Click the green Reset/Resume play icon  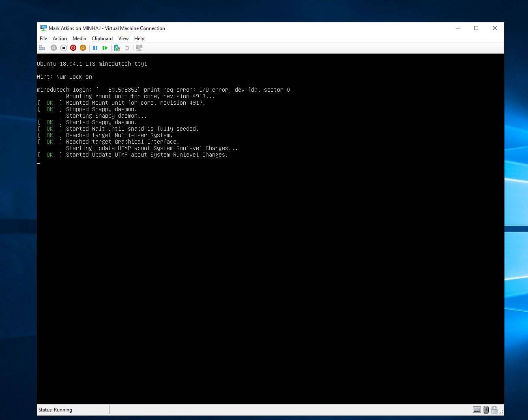105,48
